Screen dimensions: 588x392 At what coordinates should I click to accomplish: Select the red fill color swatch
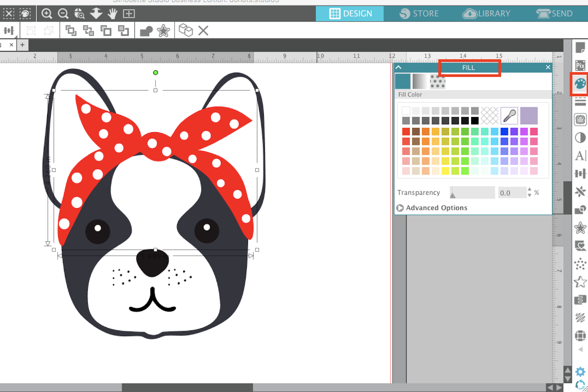point(406,131)
